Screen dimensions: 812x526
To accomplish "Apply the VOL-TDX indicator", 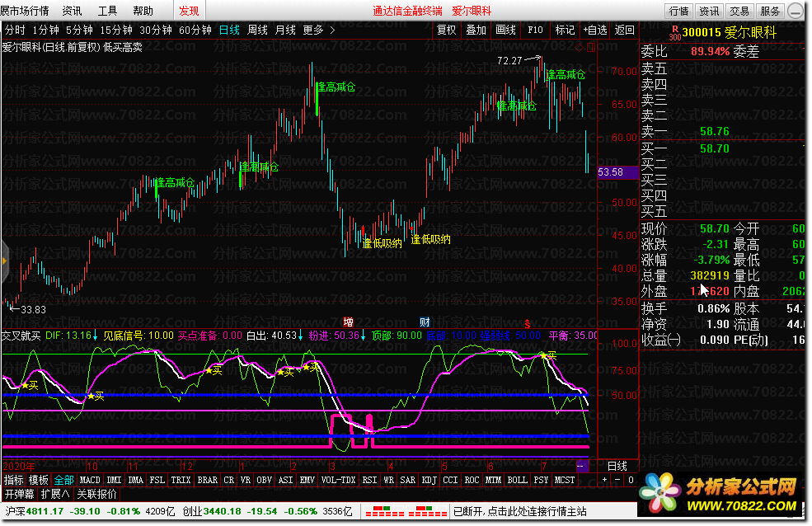I will 338,480.
